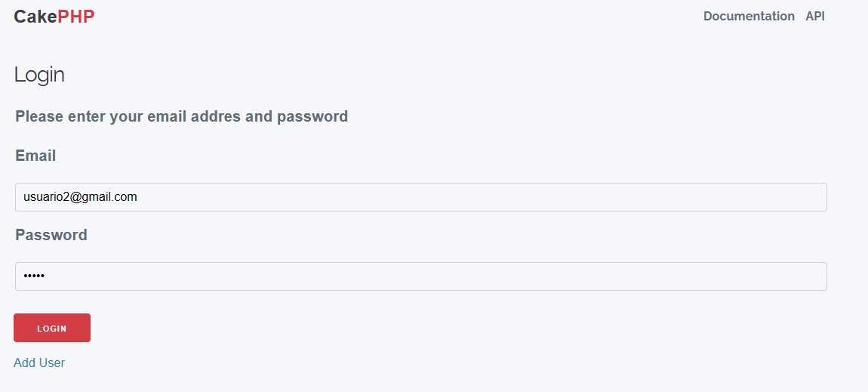Click the red "PHP" part of the logo
The height and width of the screenshot is (392, 868).
pyautogui.click(x=76, y=17)
